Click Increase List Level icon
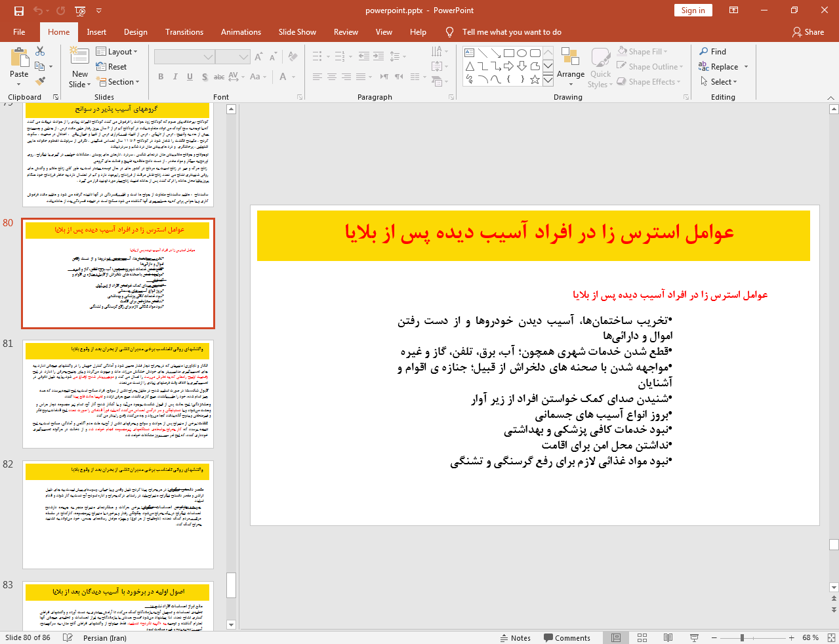The image size is (839, 644). click(x=379, y=56)
